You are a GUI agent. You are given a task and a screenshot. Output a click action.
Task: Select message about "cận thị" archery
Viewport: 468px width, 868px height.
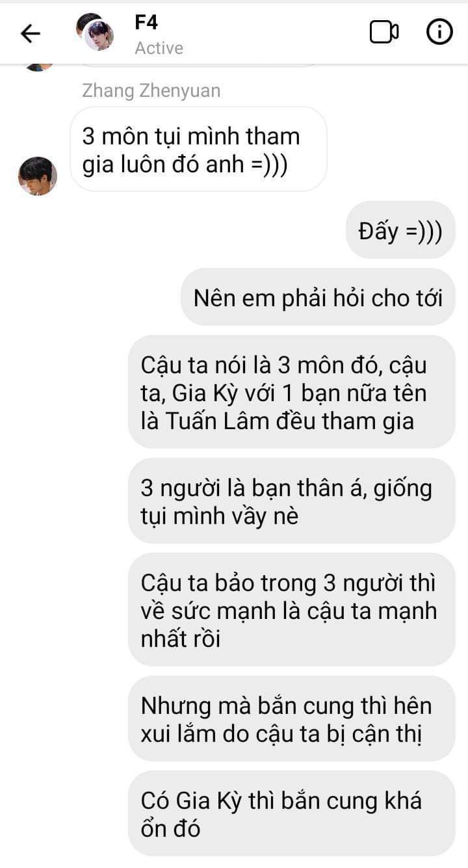tap(291, 719)
